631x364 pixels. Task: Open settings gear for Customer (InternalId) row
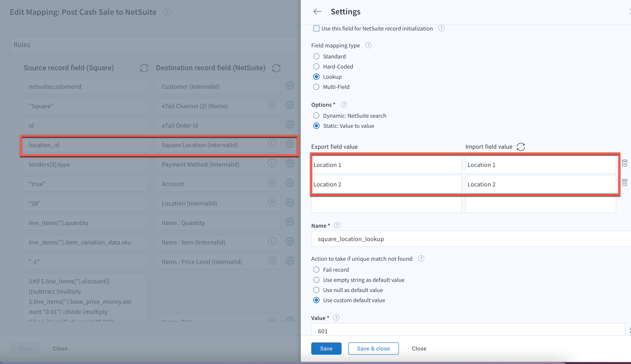click(x=290, y=85)
